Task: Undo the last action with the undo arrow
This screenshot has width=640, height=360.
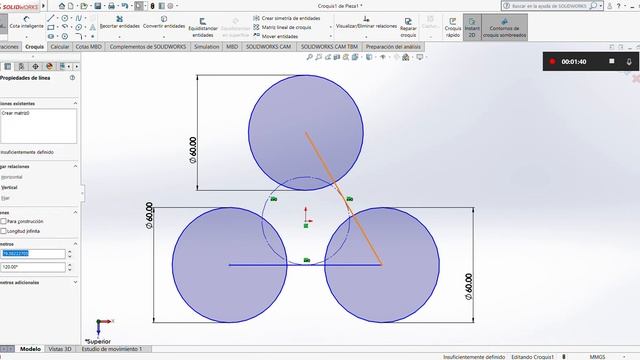Action: click(124, 6)
